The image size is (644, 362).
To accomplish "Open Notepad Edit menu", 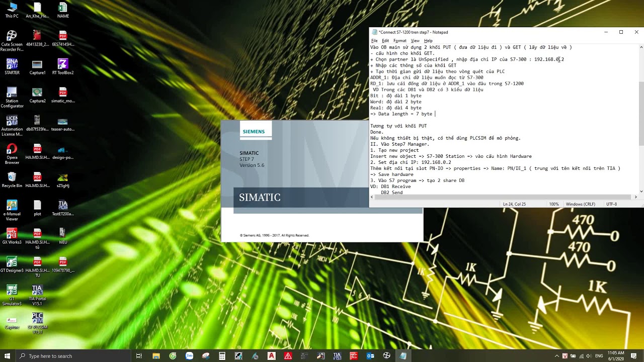I will point(385,41).
